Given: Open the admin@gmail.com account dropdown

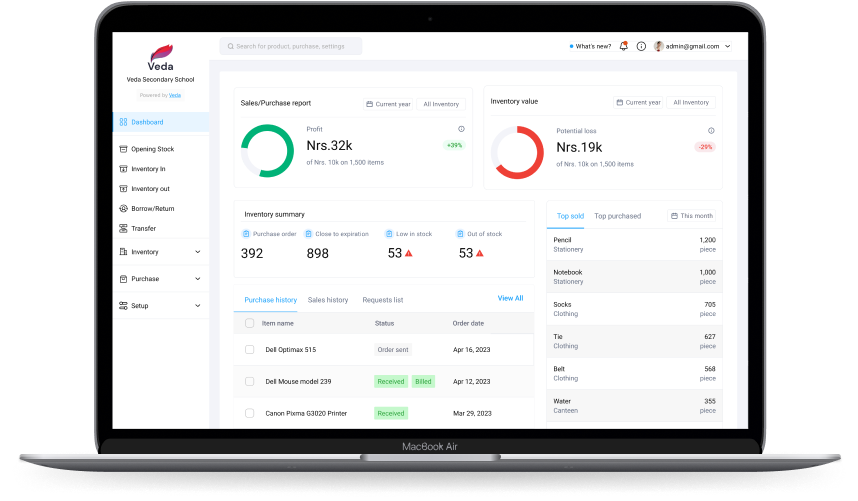Looking at the screenshot, I should (692, 46).
